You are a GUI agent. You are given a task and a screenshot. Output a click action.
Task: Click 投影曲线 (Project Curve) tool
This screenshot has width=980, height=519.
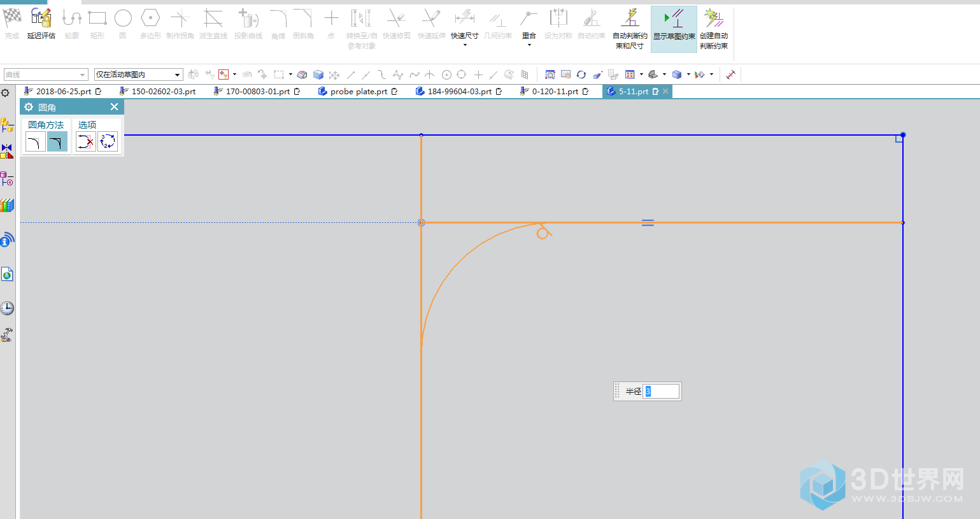point(248,24)
